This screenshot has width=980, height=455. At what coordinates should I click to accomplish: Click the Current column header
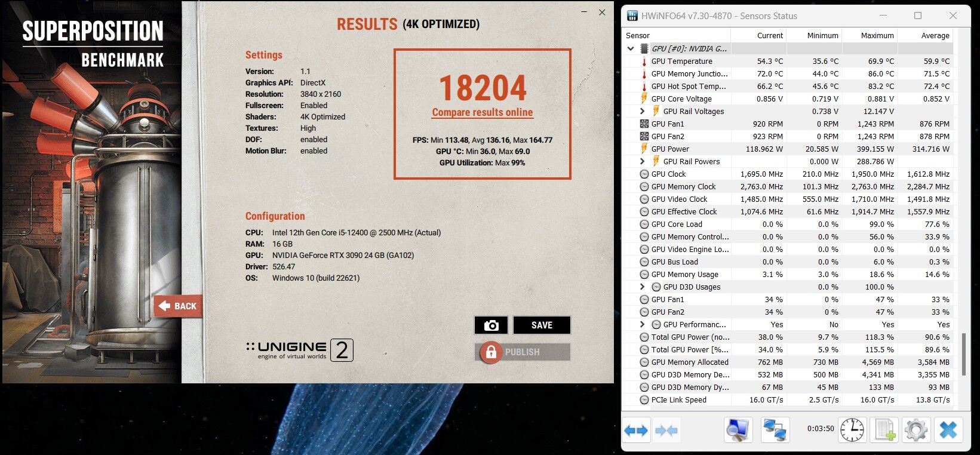tap(759, 35)
